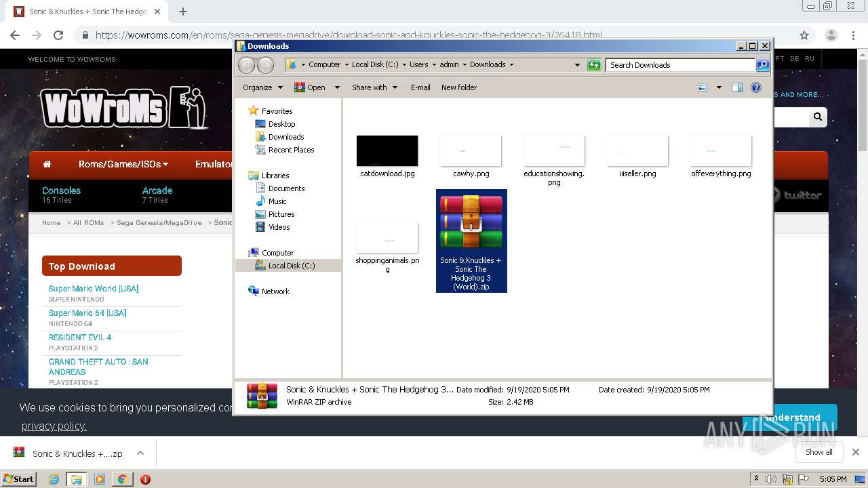Screen dimensions: 868x488
Task: Select Downloads in Favorites
Action: coord(279,137)
